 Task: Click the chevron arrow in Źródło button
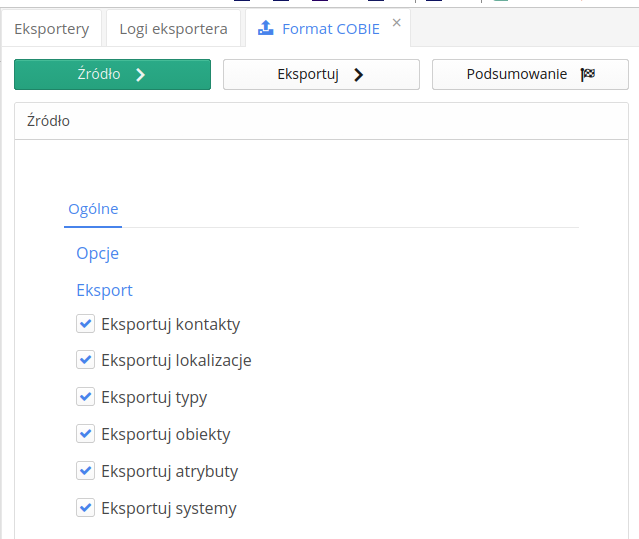tap(140, 74)
